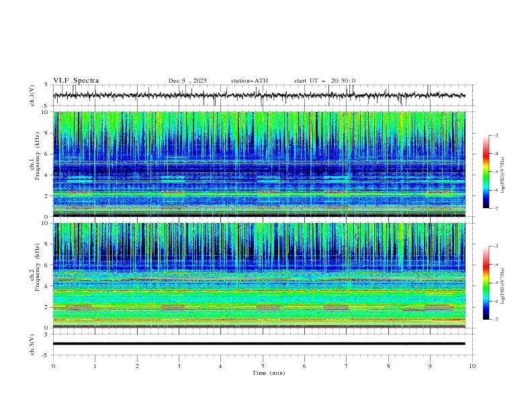This screenshot has width=532, height=411.
Task: Click the ch.1(V) amplitude axis label
Action: [32, 95]
